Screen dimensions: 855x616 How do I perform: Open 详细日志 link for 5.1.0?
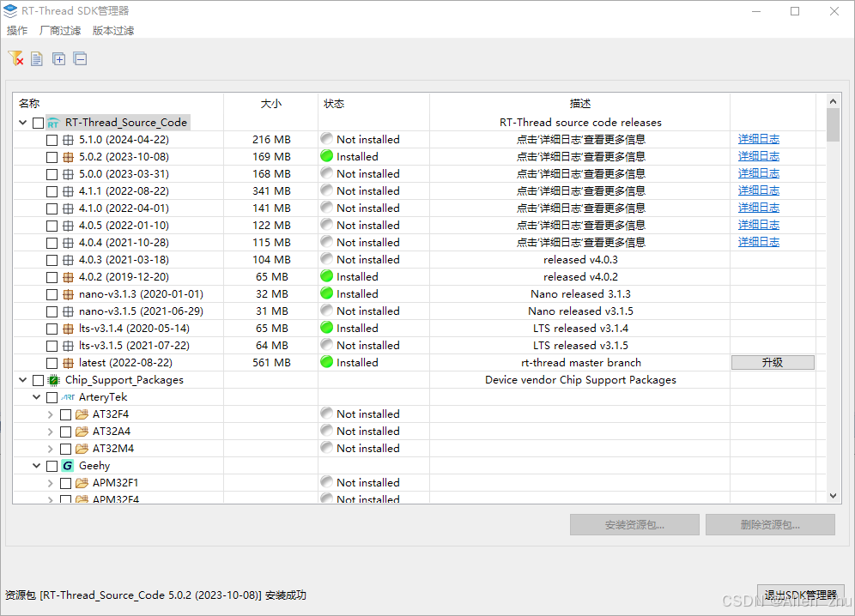click(x=759, y=139)
